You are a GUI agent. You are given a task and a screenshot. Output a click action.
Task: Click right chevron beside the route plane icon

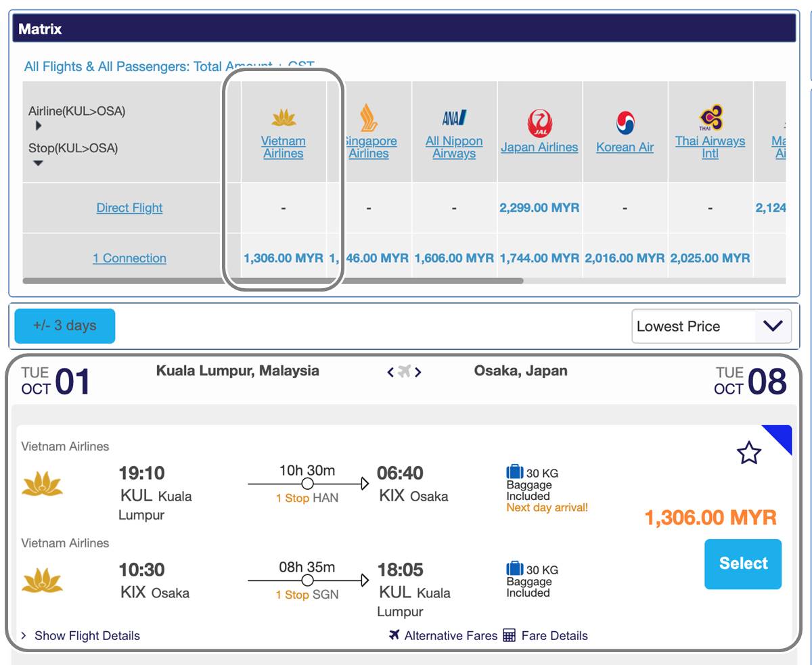click(418, 372)
